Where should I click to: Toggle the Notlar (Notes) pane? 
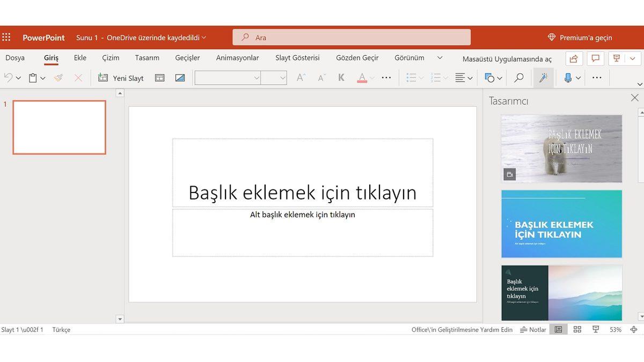click(532, 329)
